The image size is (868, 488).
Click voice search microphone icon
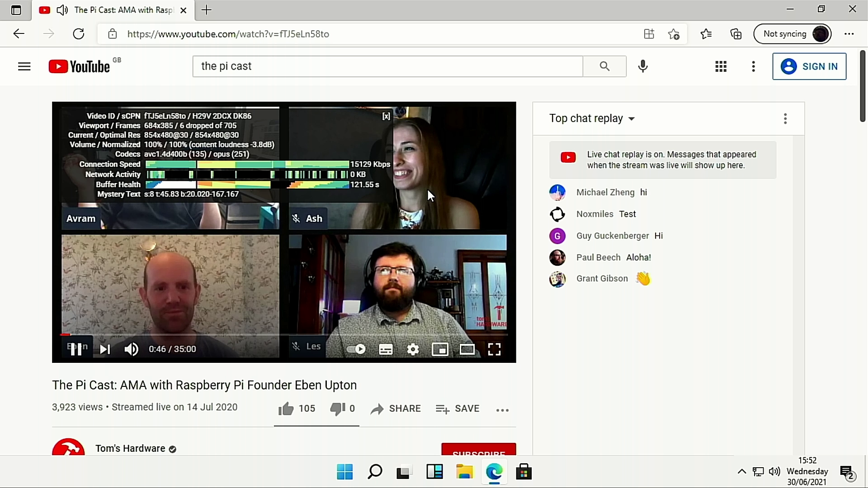(642, 66)
